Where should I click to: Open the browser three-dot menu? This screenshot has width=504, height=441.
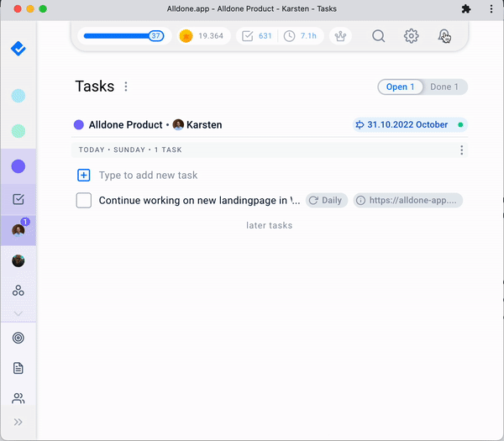(491, 9)
